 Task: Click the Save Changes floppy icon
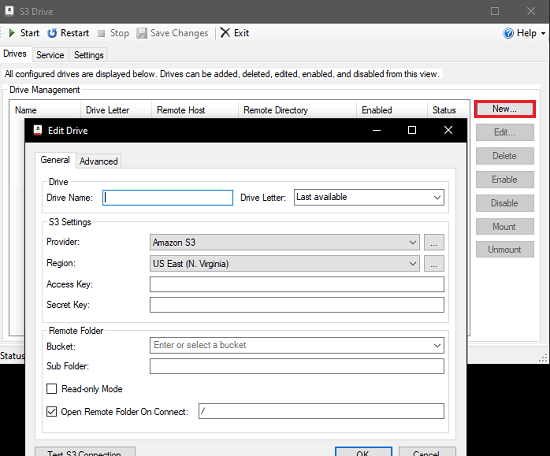pos(142,33)
